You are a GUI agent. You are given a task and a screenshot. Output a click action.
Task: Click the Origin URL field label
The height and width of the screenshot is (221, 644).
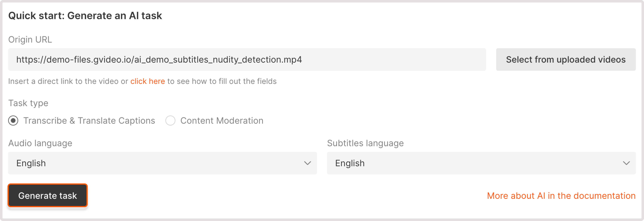pyautogui.click(x=30, y=39)
